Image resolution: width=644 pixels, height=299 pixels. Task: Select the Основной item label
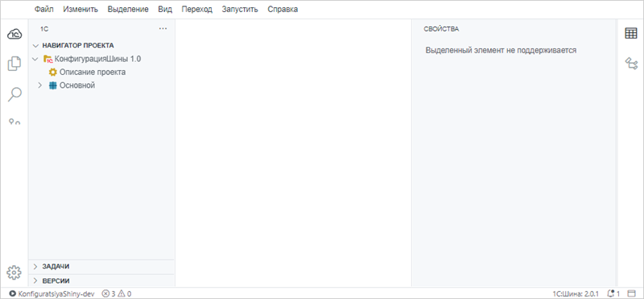[77, 85]
